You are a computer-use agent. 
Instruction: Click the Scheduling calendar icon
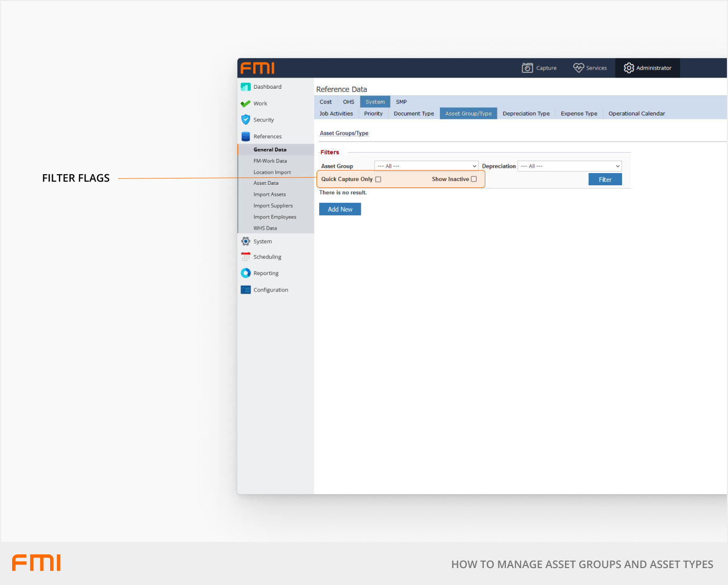245,257
